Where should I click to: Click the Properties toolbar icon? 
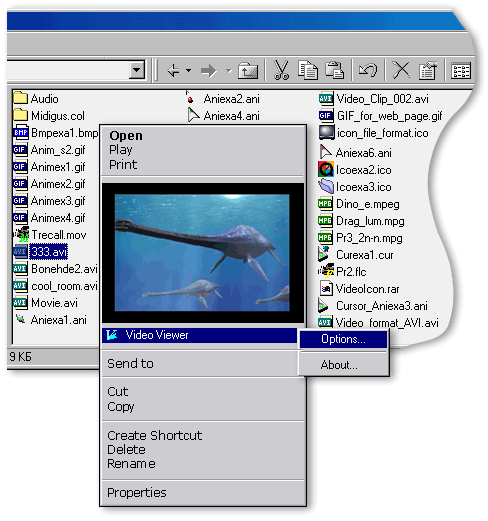click(x=428, y=70)
